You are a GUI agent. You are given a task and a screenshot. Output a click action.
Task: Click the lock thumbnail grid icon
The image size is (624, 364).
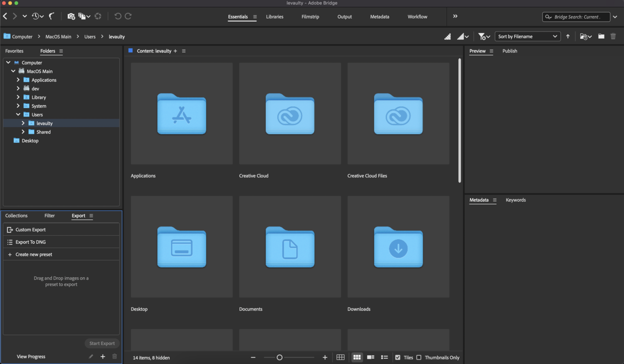(340, 357)
